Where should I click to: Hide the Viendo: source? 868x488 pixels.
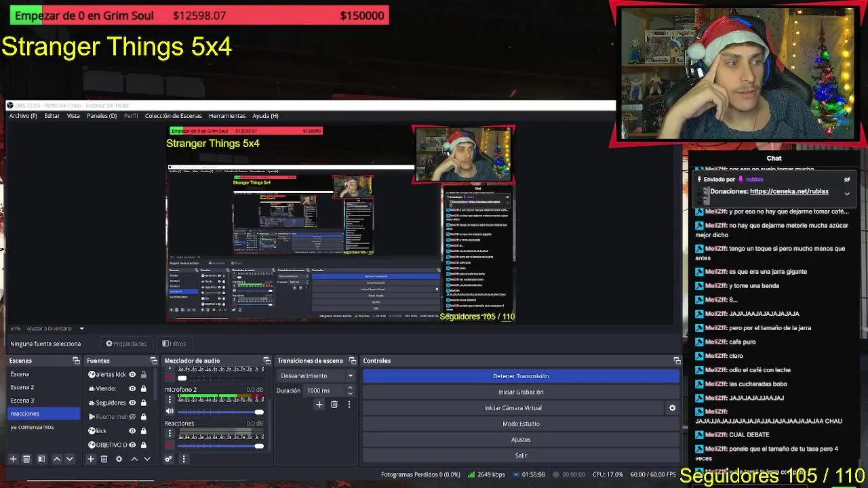click(132, 388)
